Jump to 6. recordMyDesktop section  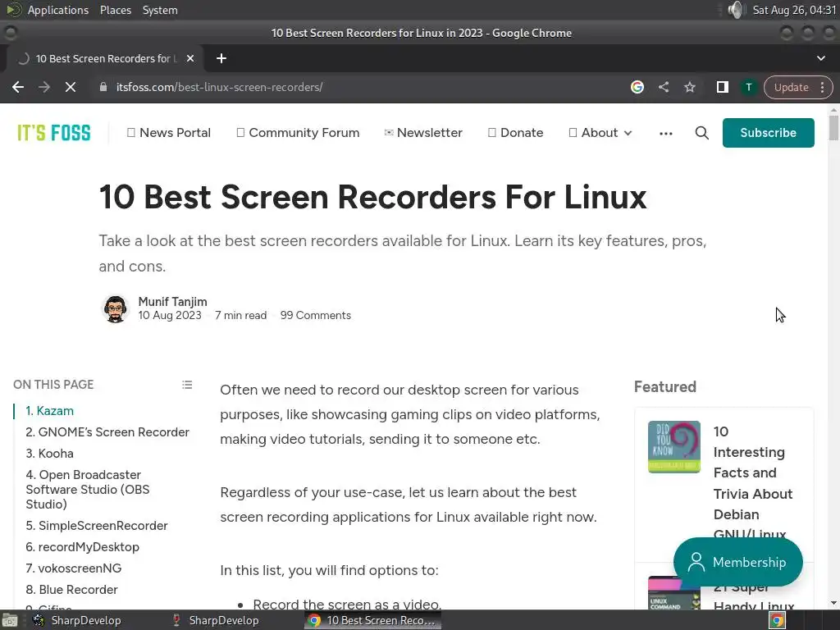point(83,547)
